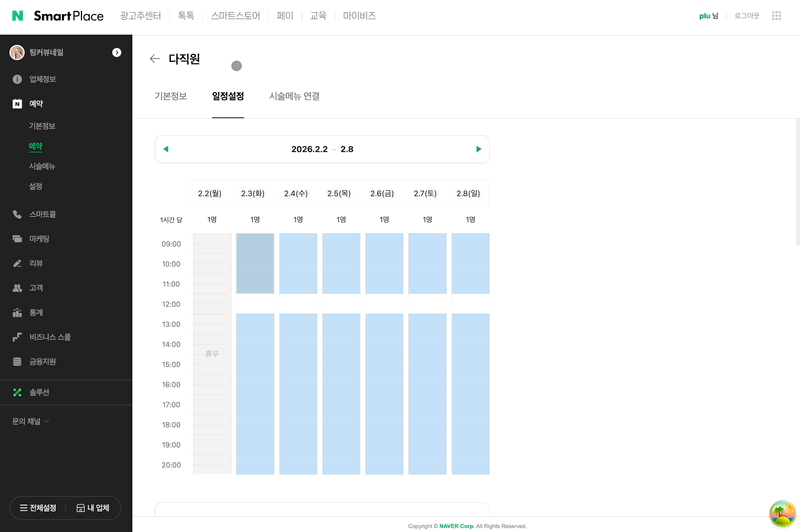Select the 2.6(금) column header
Viewport: 800px width, 532px height.
382,193
